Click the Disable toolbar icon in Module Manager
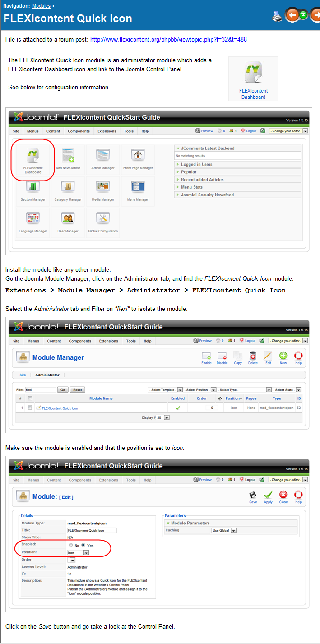This screenshot has height=644, width=320. [222, 358]
